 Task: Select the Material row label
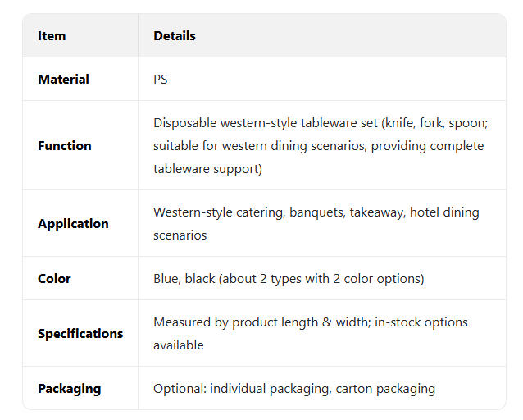[x=63, y=80]
